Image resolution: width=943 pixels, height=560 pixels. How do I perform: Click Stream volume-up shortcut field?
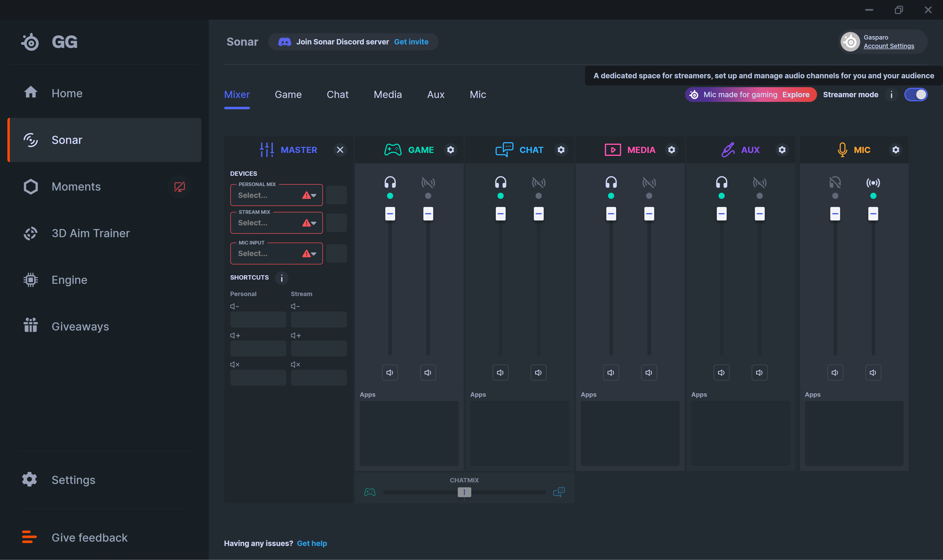[319, 348]
